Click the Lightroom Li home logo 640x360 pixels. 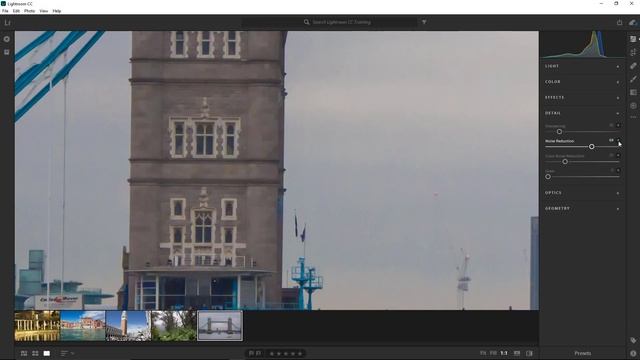coord(7,22)
